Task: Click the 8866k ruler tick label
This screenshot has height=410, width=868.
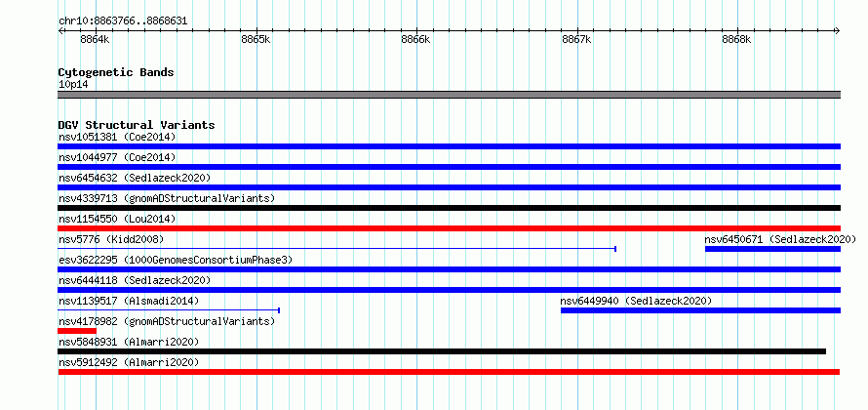Action: click(x=415, y=39)
